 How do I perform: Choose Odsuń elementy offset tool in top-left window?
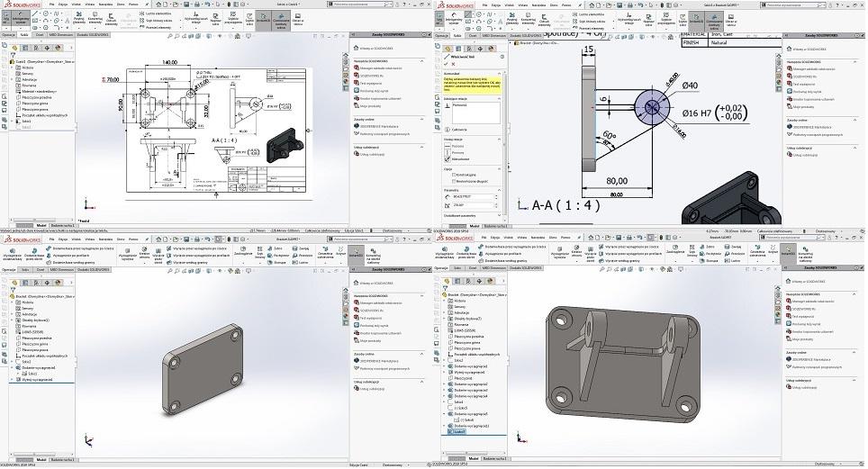click(x=112, y=18)
